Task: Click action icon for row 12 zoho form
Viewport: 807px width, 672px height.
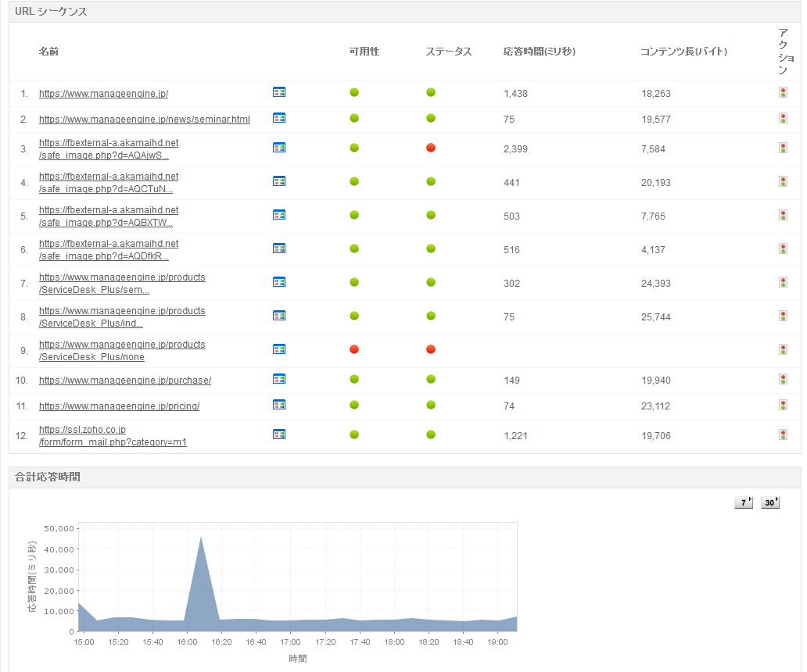Action: (x=783, y=435)
